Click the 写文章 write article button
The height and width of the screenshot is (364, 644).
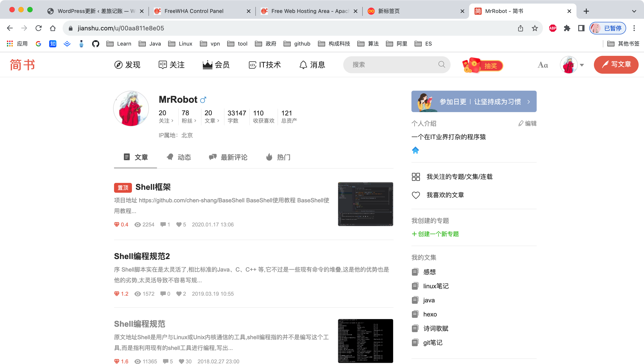[616, 65]
